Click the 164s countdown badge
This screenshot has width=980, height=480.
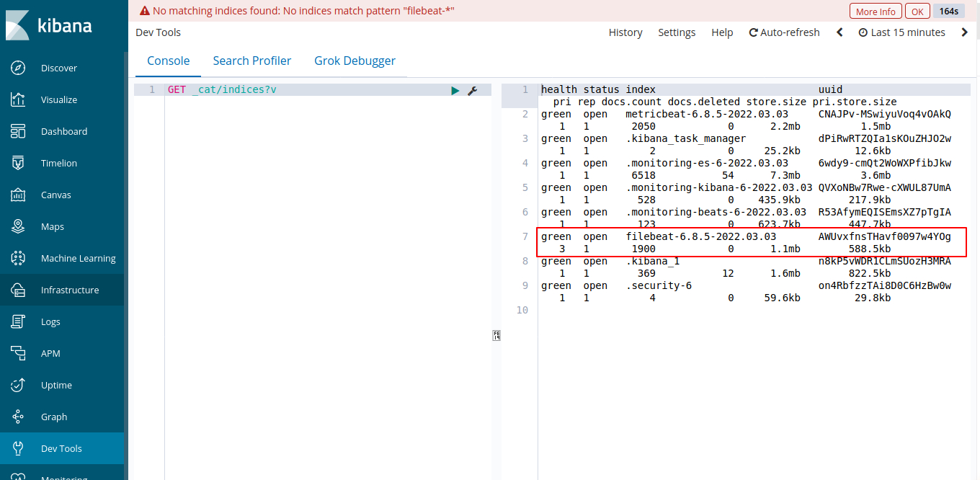click(949, 12)
